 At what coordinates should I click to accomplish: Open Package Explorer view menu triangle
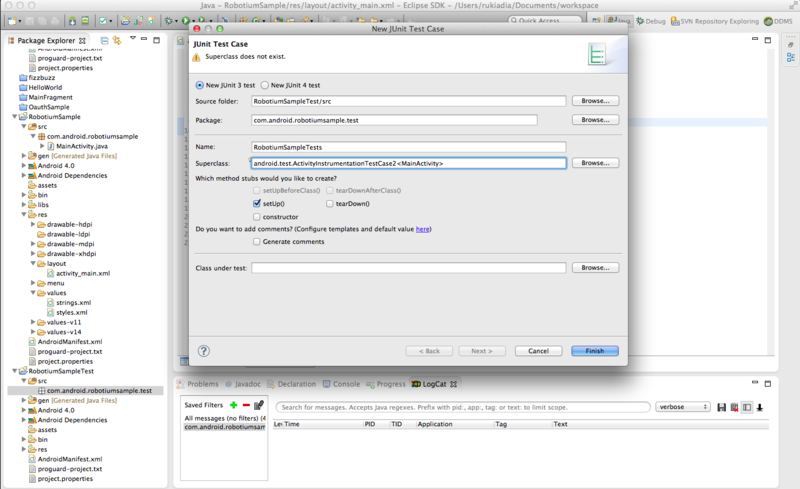click(133, 38)
